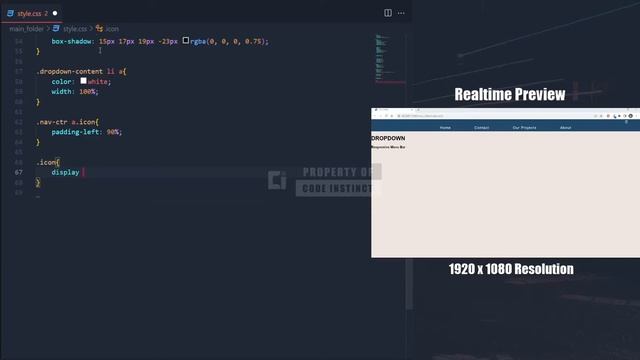Image resolution: width=640 pixels, height=360 pixels.
Task: Click the box-shadow property line
Action: [x=160, y=41]
